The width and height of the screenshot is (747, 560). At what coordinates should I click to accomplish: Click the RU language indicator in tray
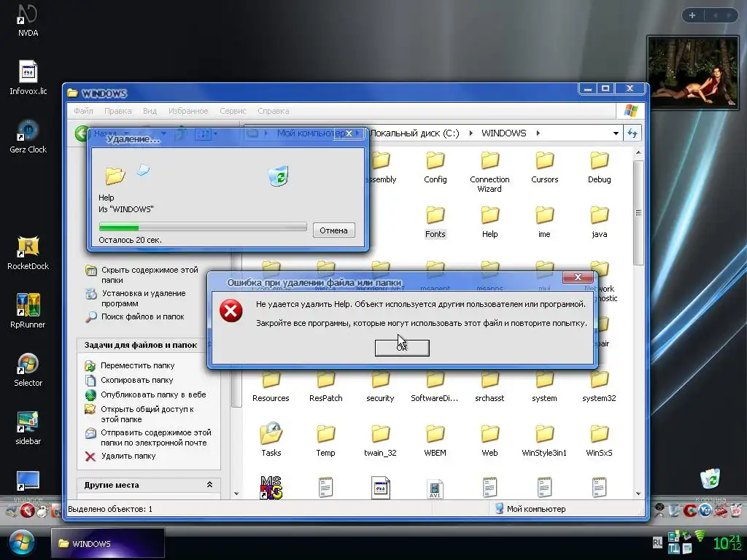click(x=657, y=542)
